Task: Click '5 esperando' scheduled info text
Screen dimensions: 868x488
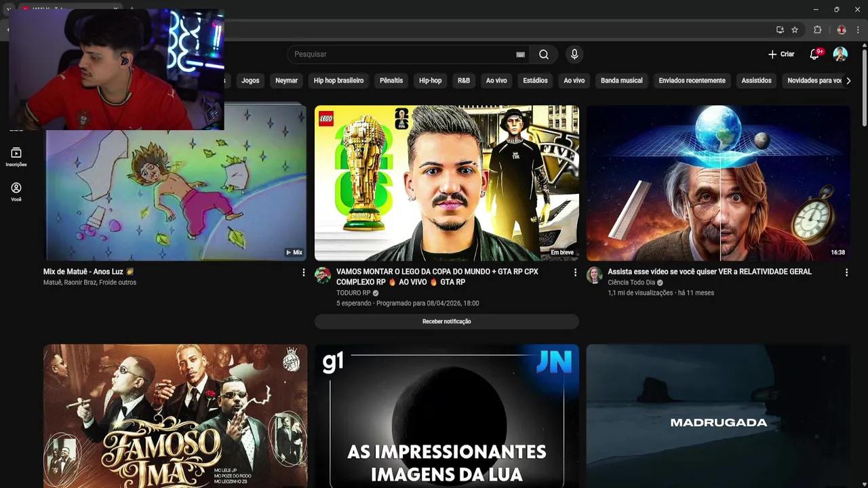Action: coord(408,303)
